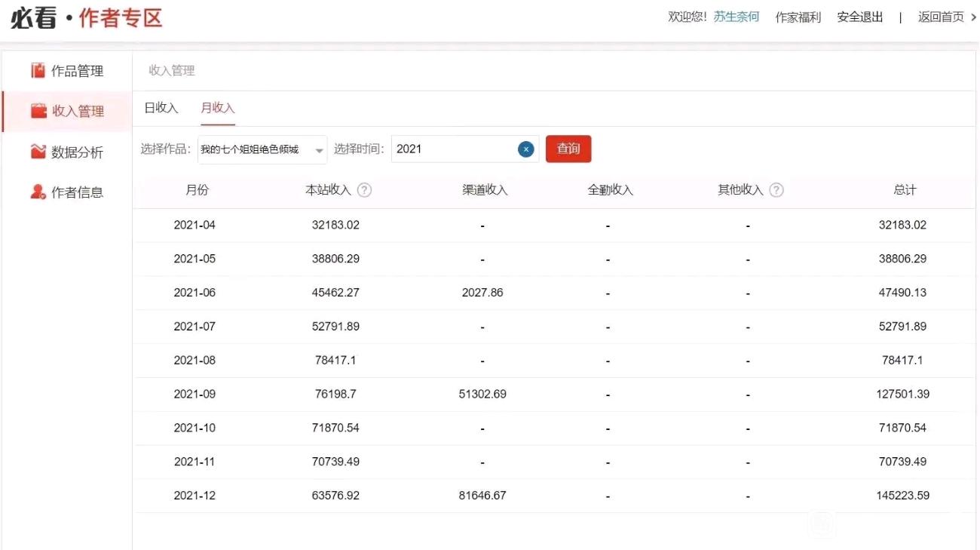Click the 收入管理 wallet icon

point(38,111)
